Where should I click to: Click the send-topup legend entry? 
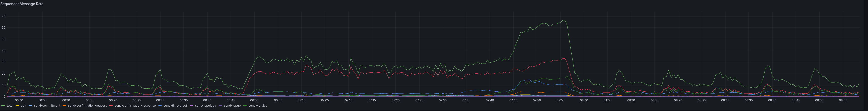pos(232,106)
